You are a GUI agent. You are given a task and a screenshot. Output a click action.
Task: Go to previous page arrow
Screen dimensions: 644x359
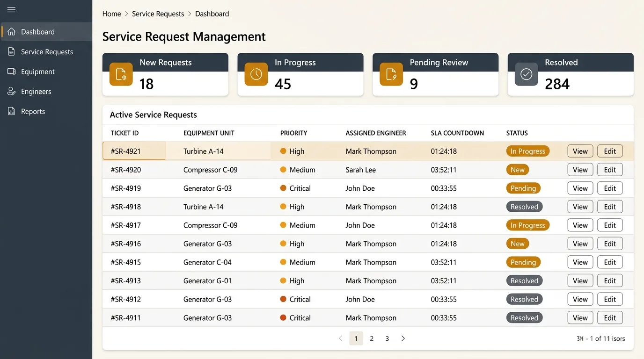click(340, 338)
